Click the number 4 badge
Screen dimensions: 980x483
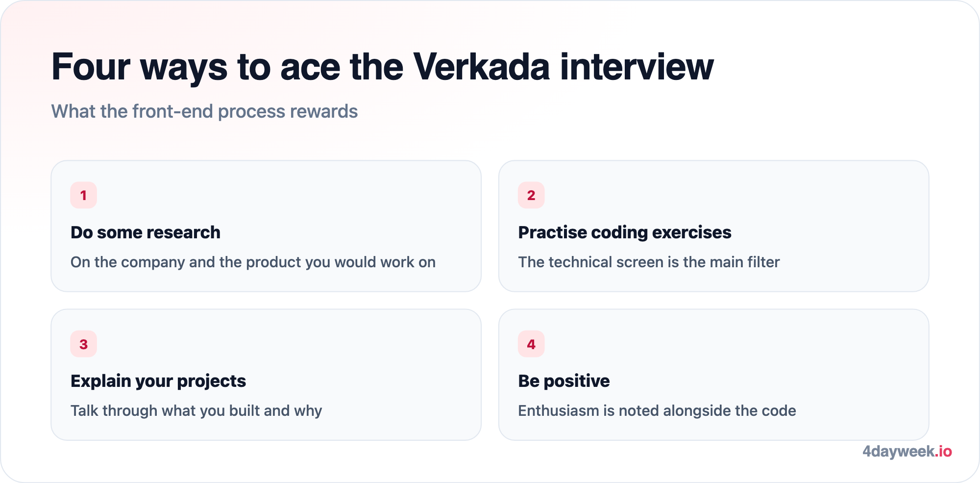531,344
